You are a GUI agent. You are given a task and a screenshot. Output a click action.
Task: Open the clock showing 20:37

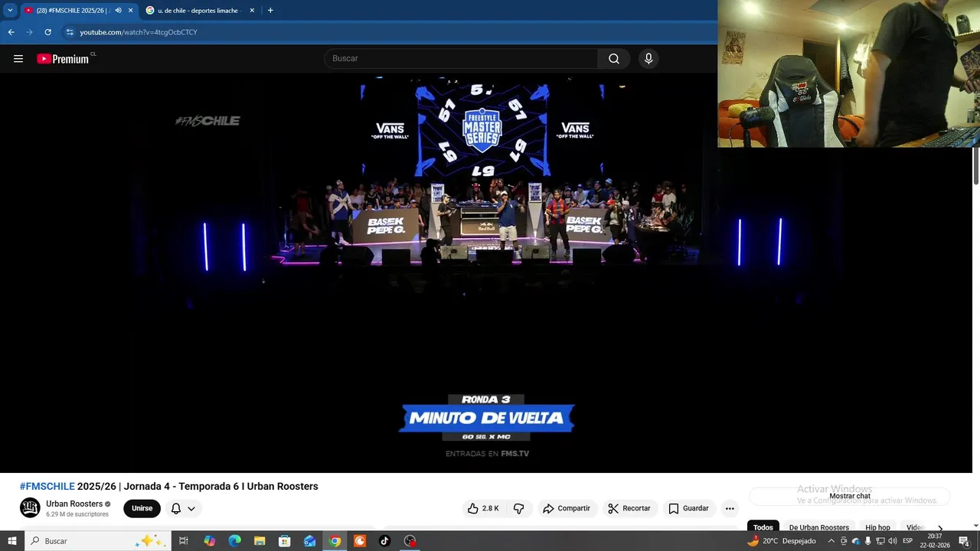pyautogui.click(x=935, y=541)
